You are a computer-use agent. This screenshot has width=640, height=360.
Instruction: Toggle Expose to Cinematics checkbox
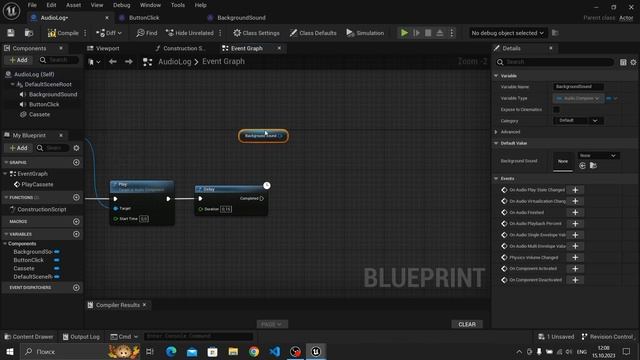pyautogui.click(x=556, y=110)
